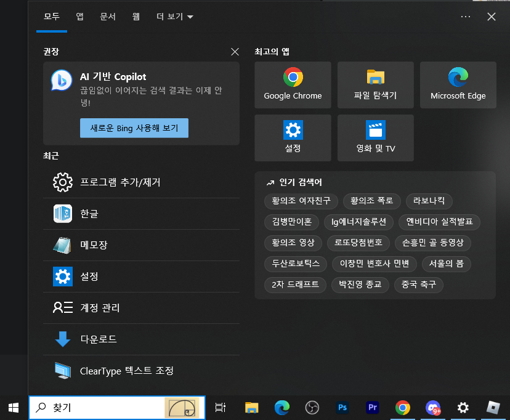
Task: Open 계정 관리 from recent list
Action: click(x=141, y=308)
